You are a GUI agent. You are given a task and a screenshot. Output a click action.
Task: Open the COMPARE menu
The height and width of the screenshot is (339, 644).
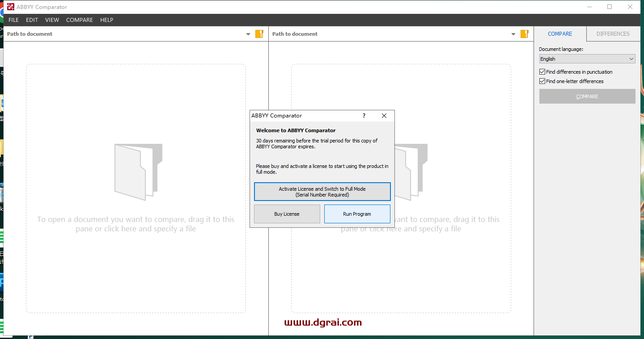coord(80,20)
